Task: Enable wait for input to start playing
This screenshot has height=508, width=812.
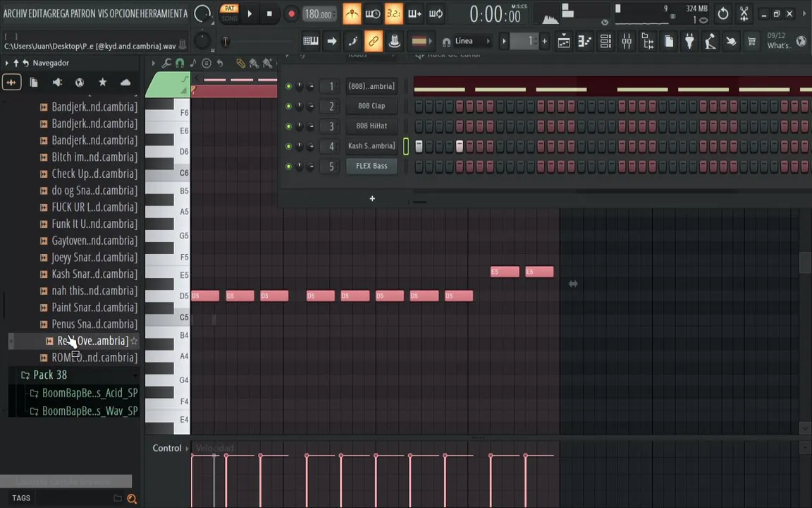Action: point(372,14)
